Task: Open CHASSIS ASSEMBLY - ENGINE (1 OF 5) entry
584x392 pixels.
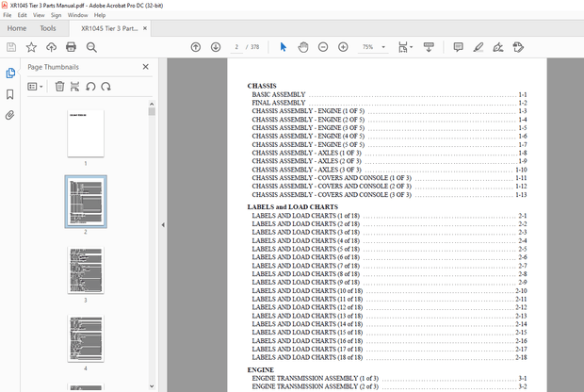Action: [x=389, y=111]
